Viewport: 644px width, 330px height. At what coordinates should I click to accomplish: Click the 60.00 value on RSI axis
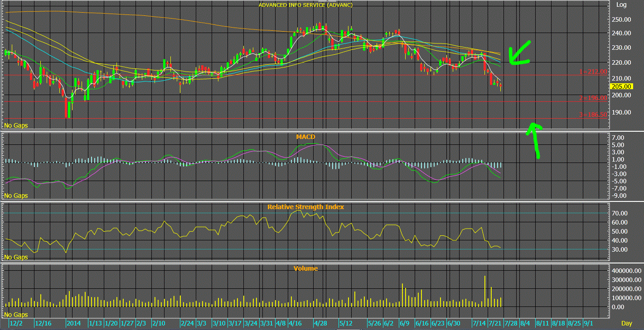619,222
